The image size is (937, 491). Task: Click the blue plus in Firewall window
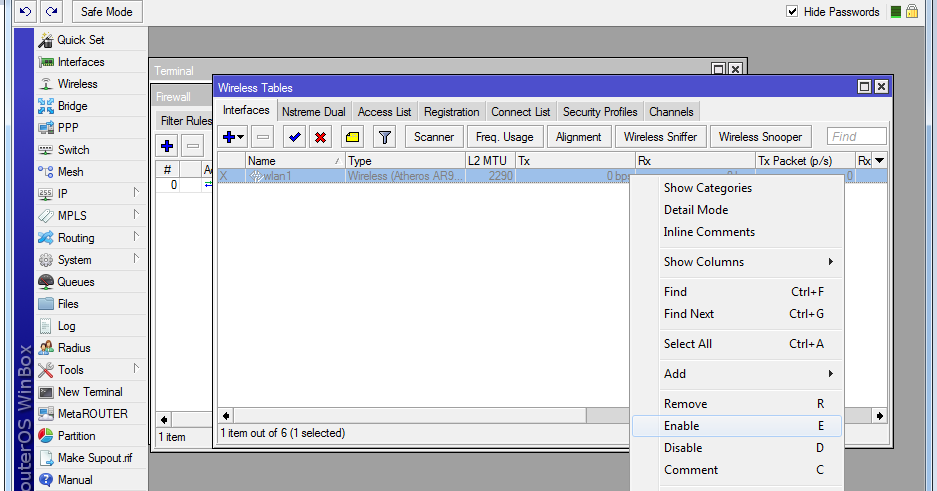point(167,146)
